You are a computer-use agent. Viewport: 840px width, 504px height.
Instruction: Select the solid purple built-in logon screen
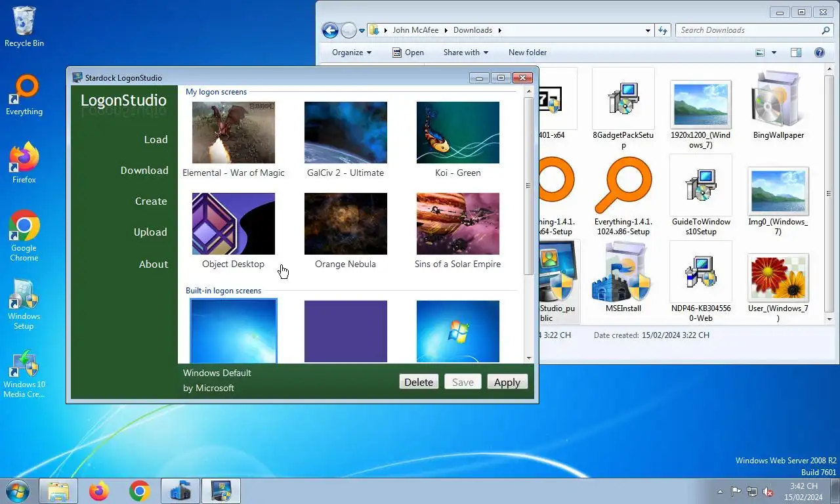[x=346, y=331]
